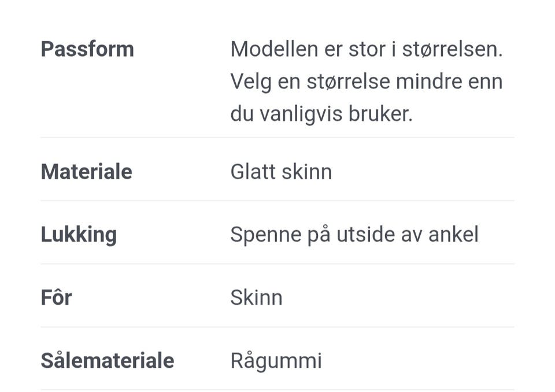Tap the Rågummi value
Viewport: 555px width, 392px height.
pyautogui.click(x=276, y=361)
